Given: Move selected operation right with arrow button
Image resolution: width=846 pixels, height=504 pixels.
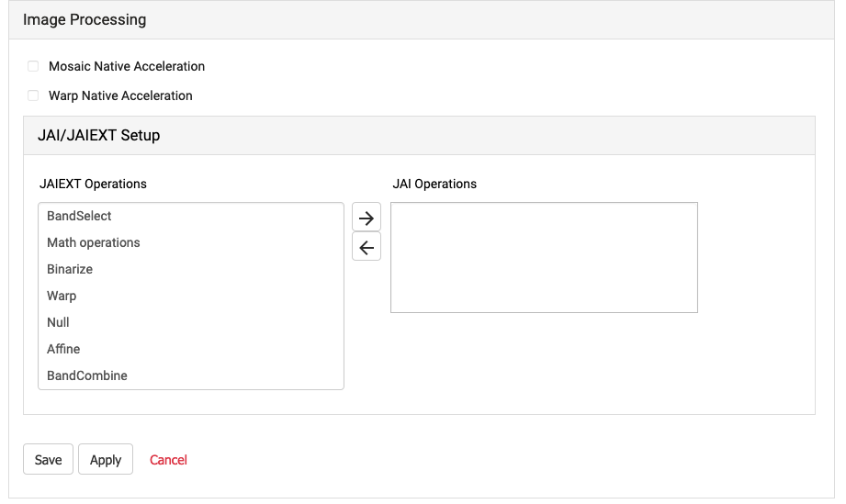Looking at the screenshot, I should [x=367, y=218].
